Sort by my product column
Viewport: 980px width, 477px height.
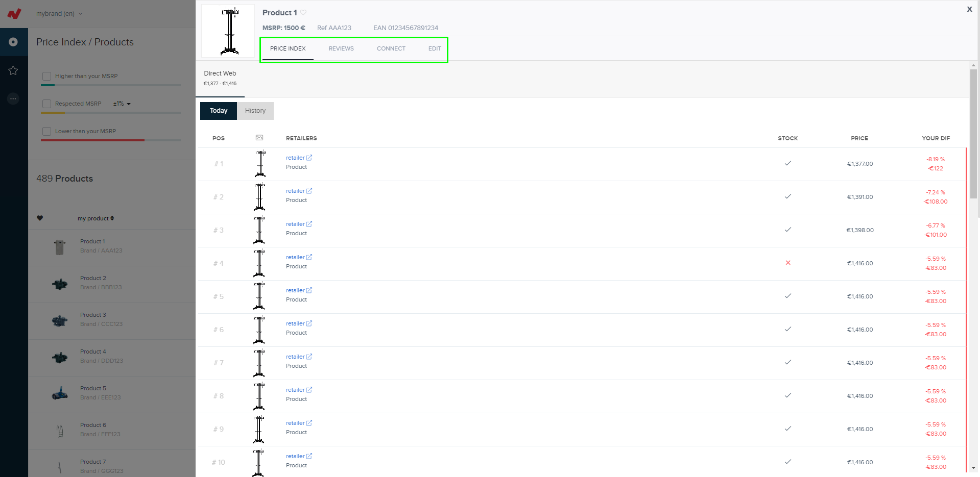point(95,218)
